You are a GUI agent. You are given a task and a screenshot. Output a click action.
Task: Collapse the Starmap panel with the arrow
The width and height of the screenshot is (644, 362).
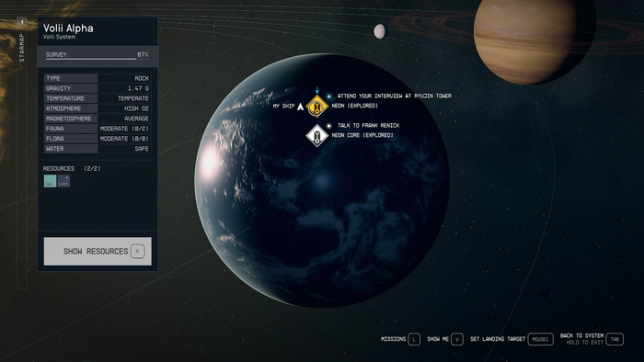point(22,22)
